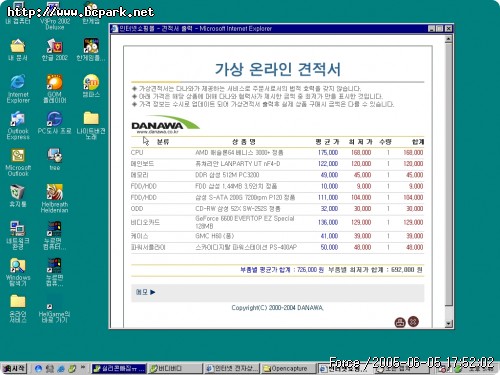Click the 최저가 column header
The height and width of the screenshot is (375, 500).
click(x=360, y=142)
